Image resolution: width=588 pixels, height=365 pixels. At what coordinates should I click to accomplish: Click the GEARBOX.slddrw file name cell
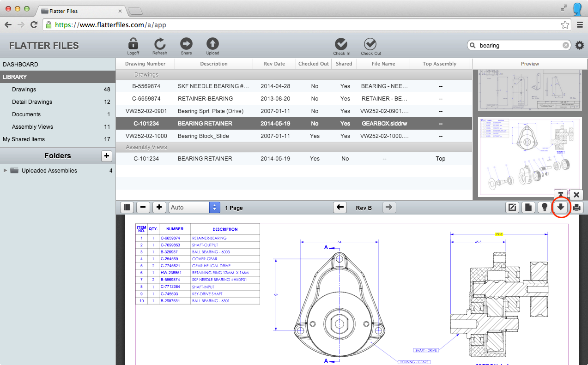coord(384,124)
